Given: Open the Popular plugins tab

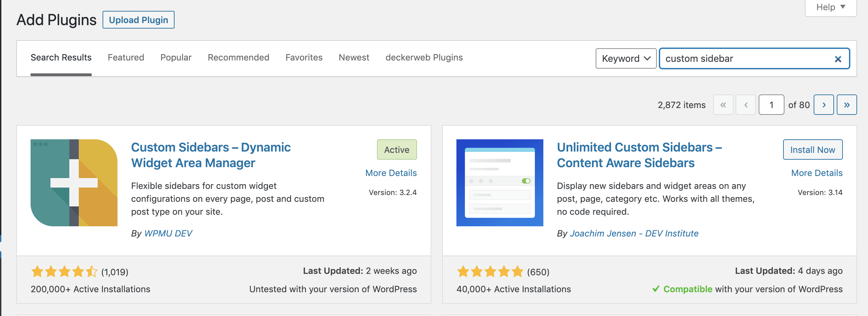Looking at the screenshot, I should pyautogui.click(x=176, y=57).
